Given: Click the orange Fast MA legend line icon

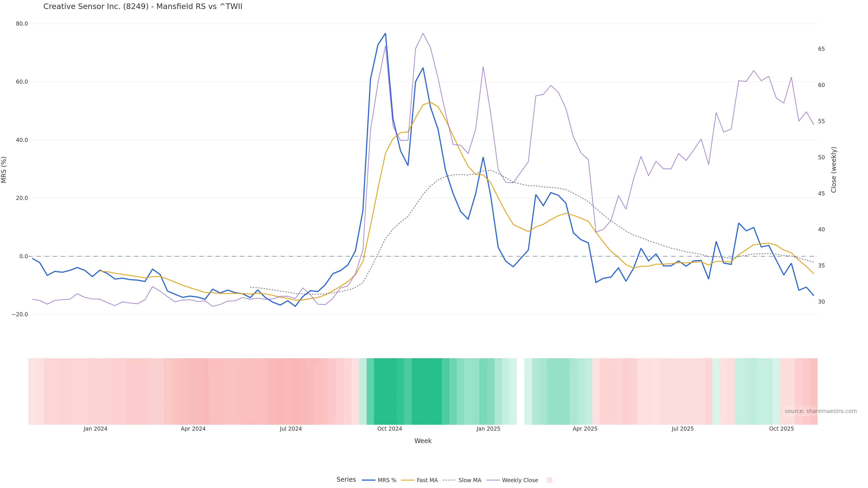Looking at the screenshot, I should tap(408, 480).
